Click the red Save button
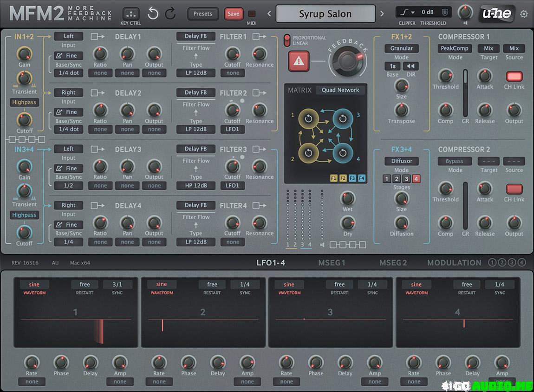 point(233,14)
